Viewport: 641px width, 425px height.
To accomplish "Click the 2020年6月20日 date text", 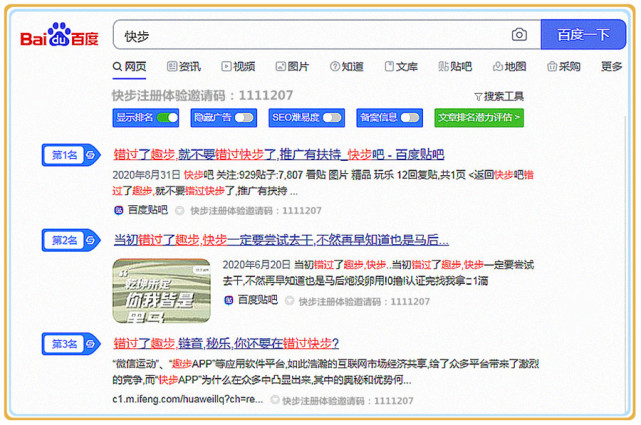I will click(256, 265).
